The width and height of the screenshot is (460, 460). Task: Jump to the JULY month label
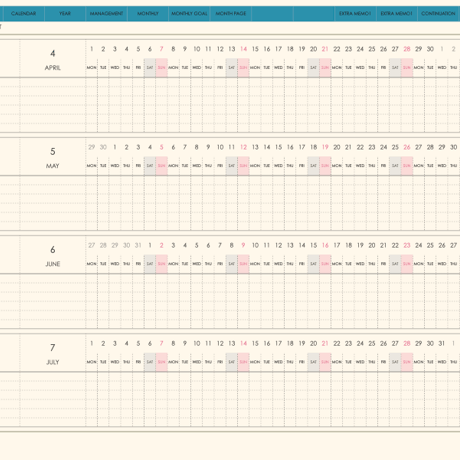pyautogui.click(x=53, y=362)
